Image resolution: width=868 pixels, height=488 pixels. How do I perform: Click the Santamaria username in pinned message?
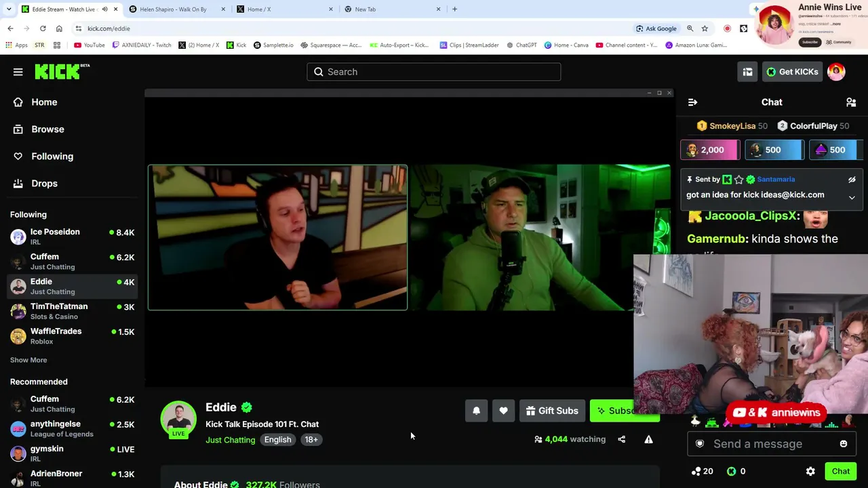776,180
